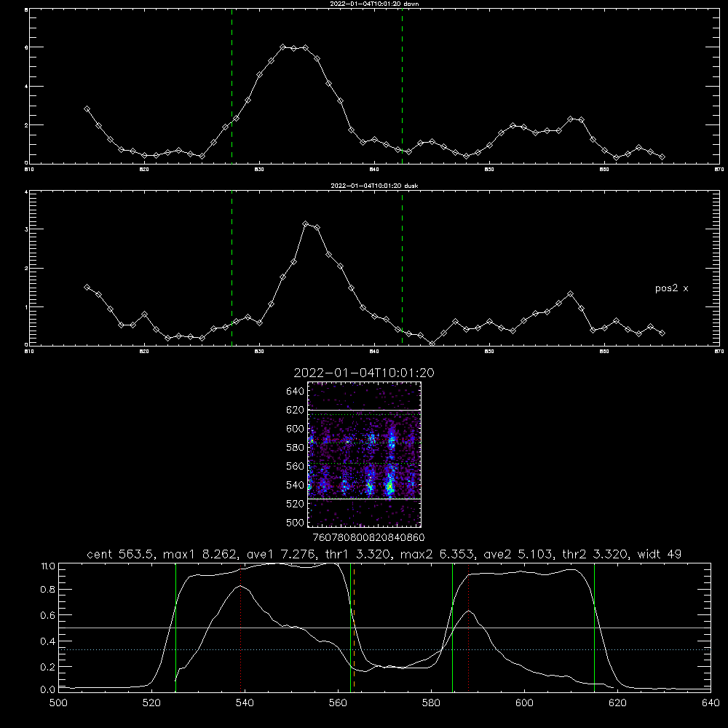Click bottom plot x-axis label 540

[245, 703]
